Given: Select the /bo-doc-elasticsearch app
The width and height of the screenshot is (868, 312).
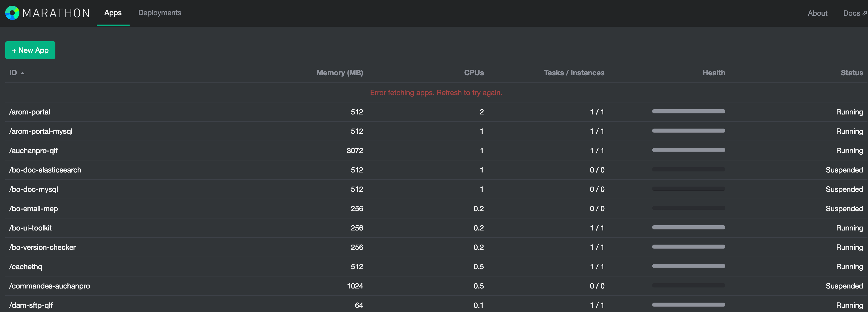Looking at the screenshot, I should [x=45, y=170].
